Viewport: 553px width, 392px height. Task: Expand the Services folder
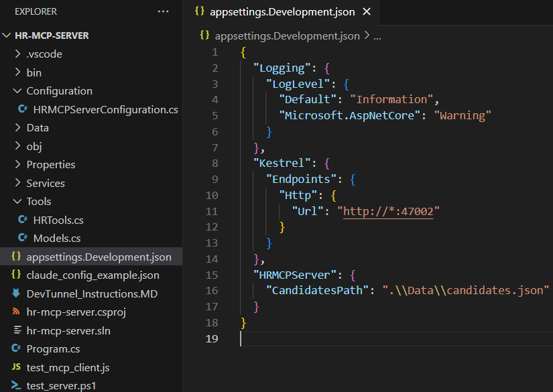coord(17,183)
